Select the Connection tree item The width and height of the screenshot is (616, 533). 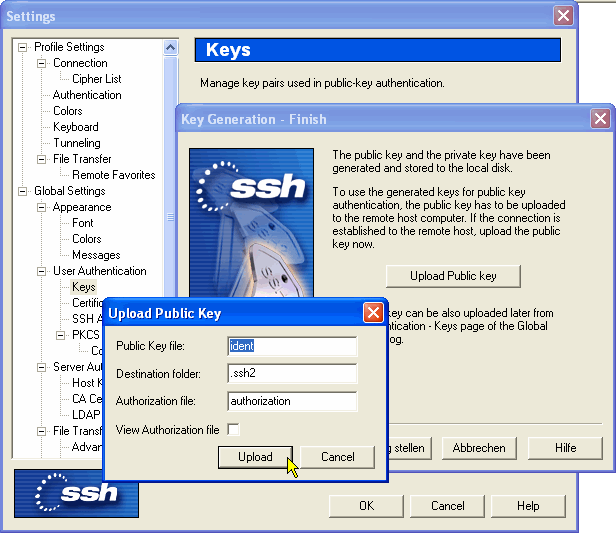pyautogui.click(x=80, y=63)
